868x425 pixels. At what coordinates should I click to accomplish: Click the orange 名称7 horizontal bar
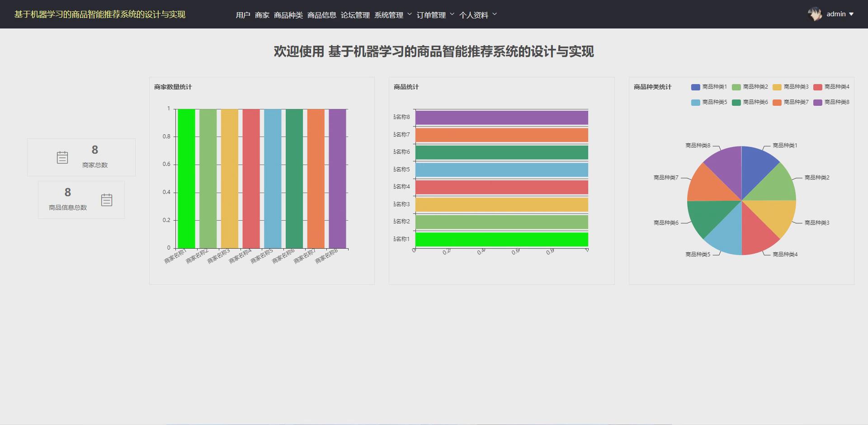click(502, 135)
